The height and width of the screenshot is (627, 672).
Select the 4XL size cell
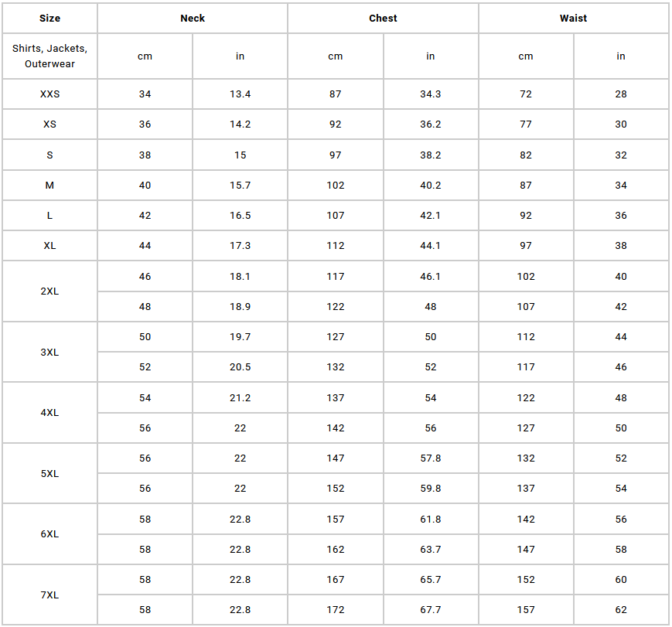click(49, 413)
